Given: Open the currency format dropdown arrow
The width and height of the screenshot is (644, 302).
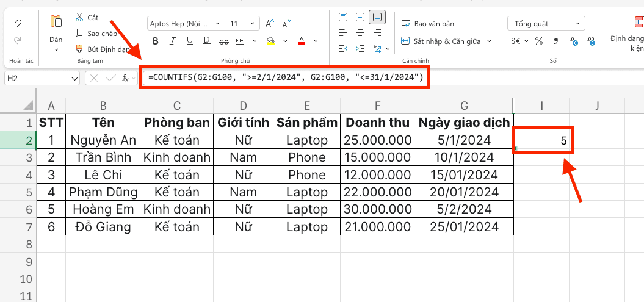Looking at the screenshot, I should [x=527, y=41].
